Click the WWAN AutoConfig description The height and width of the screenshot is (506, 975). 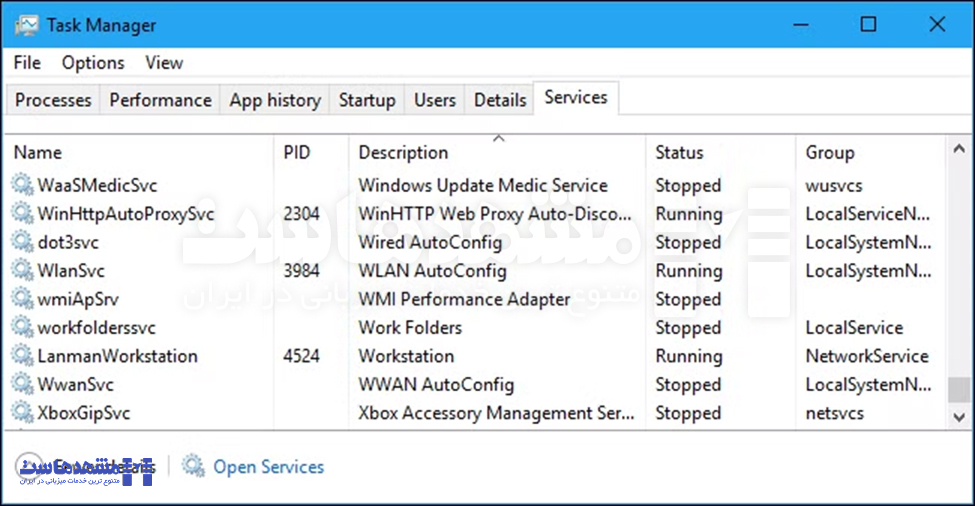point(436,385)
